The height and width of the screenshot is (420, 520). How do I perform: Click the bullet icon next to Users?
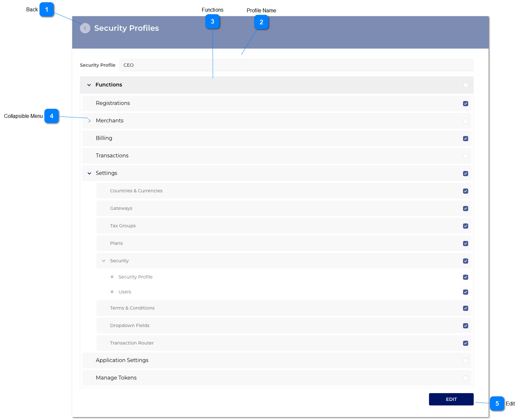pos(112,291)
